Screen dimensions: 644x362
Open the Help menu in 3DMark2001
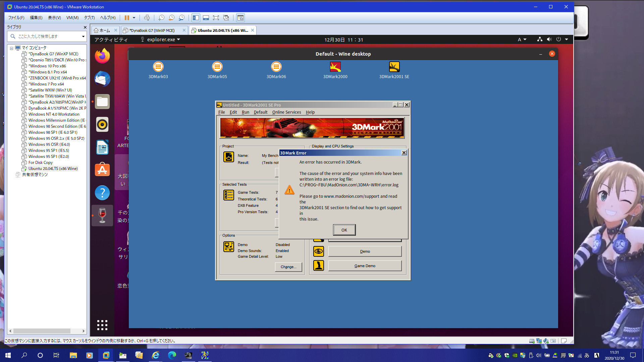click(310, 112)
